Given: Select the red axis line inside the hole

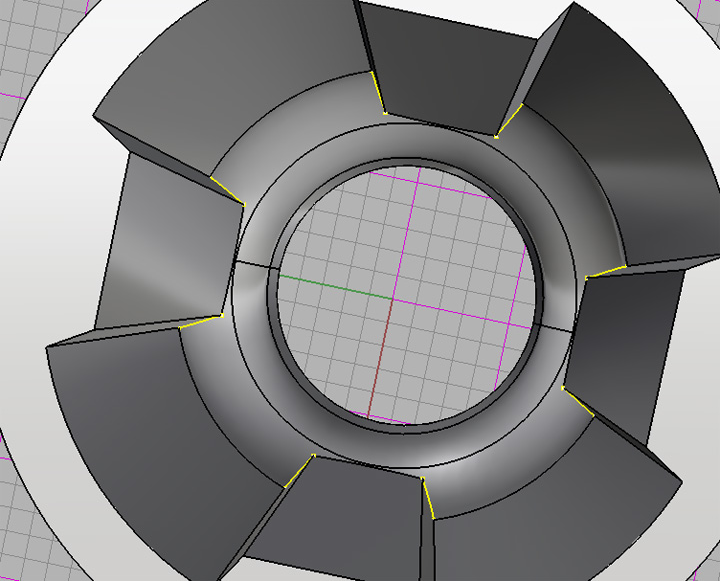Looking at the screenshot, I should click(x=380, y=357).
